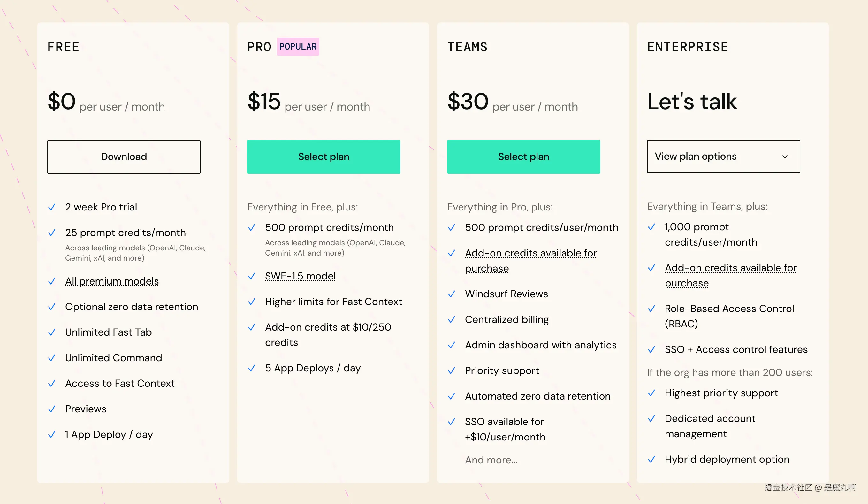
Task: Click Teams Add-on credits available for purchase
Action: 530,260
